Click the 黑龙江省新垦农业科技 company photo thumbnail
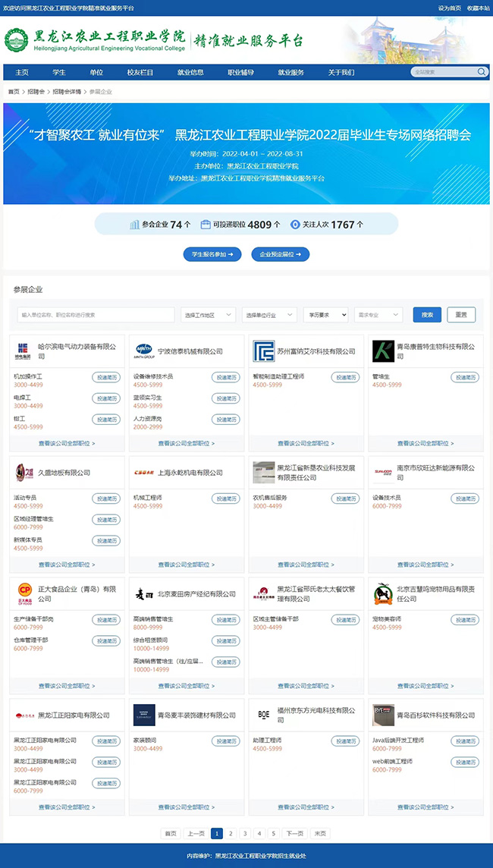This screenshot has width=493, height=868. [264, 473]
